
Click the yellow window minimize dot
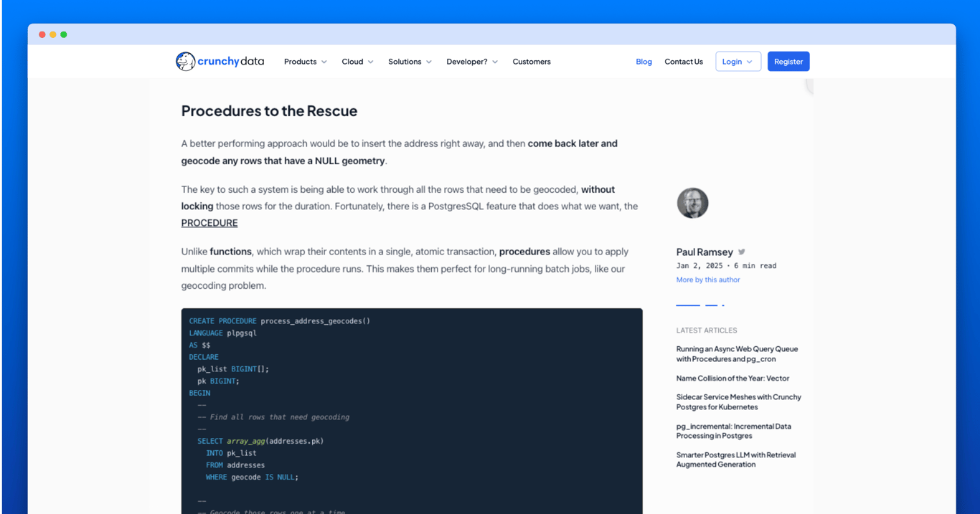(53, 34)
